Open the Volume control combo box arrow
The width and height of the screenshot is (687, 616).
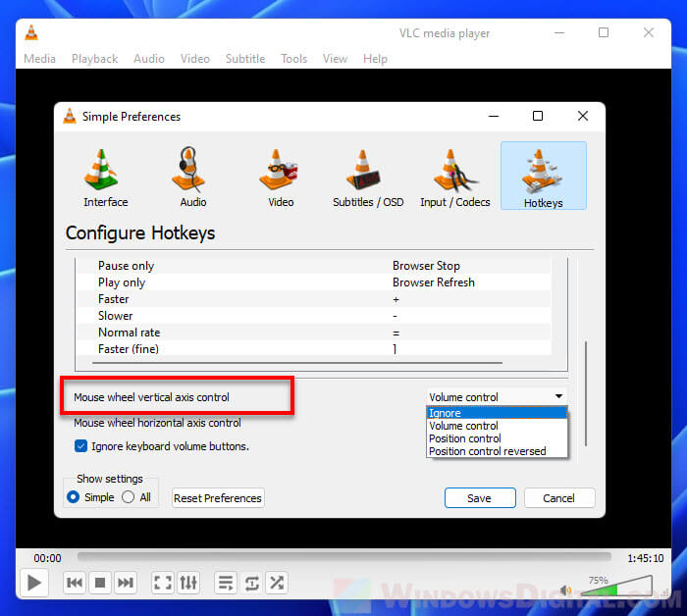tap(558, 396)
